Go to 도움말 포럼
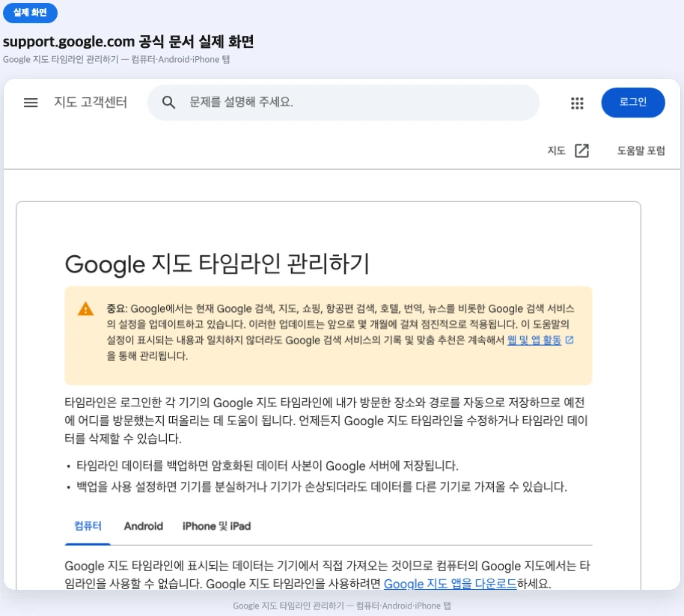Screen dimensions: 684x616 point(641,150)
